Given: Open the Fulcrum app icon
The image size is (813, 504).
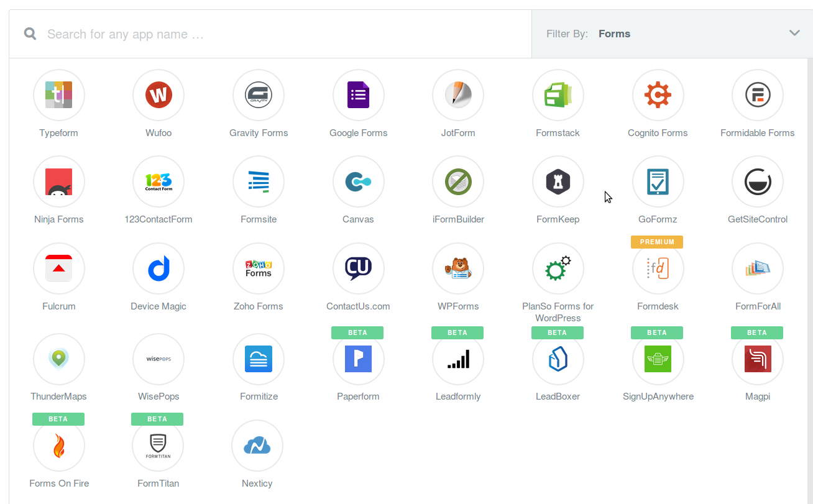Looking at the screenshot, I should pos(59,268).
